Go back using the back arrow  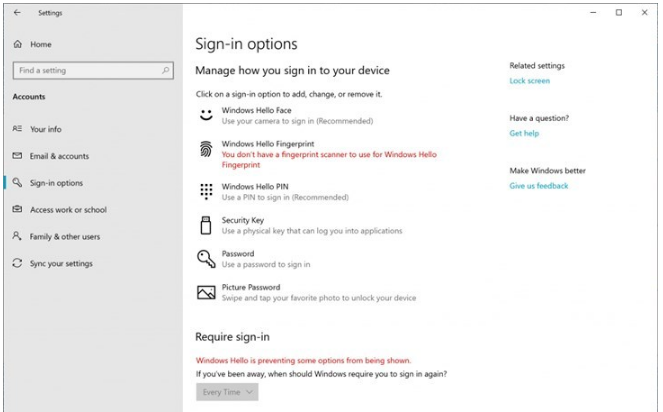point(17,13)
